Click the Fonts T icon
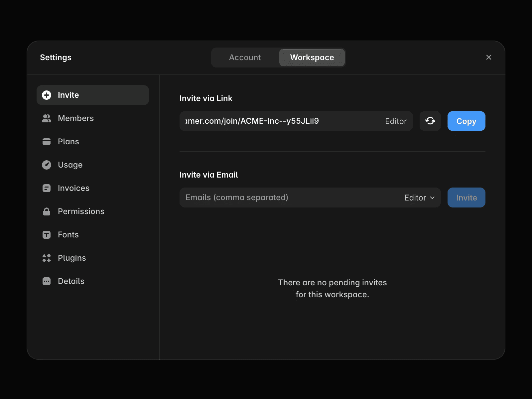 click(x=47, y=235)
